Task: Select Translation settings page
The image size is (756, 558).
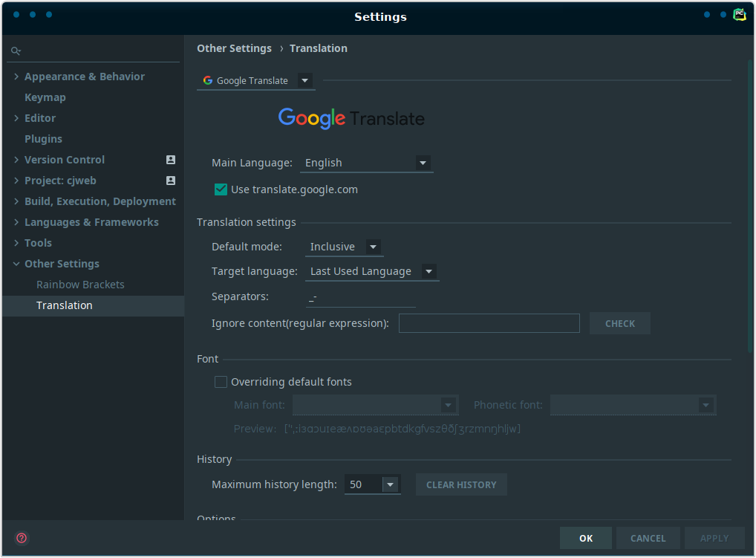Action: point(94,306)
